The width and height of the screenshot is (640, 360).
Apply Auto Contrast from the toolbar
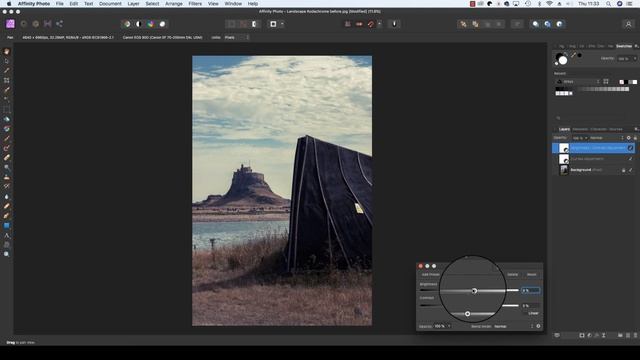coord(139,24)
